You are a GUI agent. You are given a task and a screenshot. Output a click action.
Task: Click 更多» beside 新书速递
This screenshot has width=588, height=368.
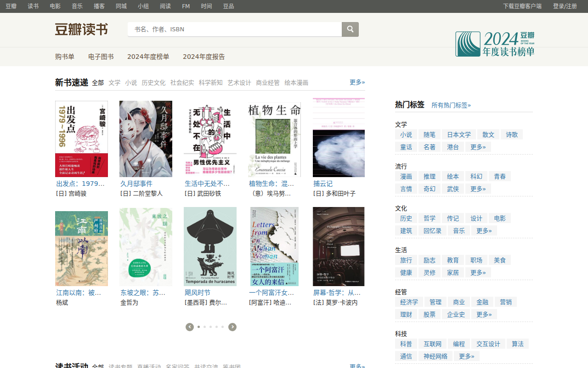[x=357, y=82]
